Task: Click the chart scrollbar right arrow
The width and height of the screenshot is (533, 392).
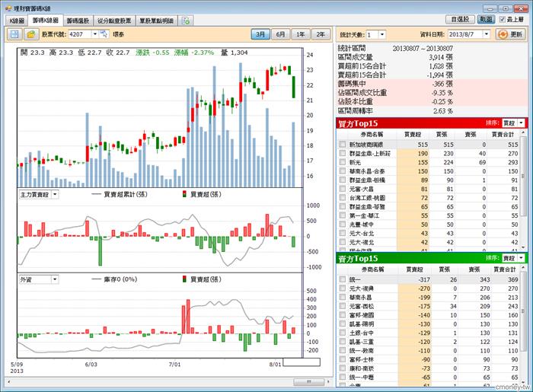Action: [328, 382]
